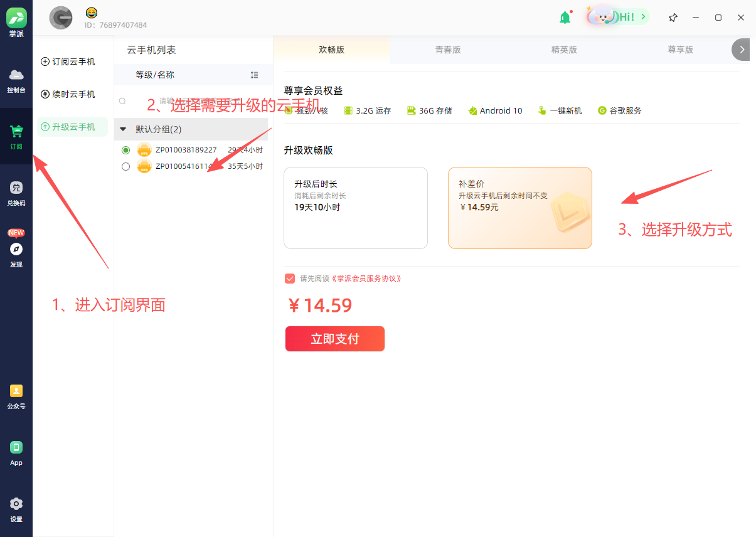Click the emoji nickname icon

click(92, 12)
